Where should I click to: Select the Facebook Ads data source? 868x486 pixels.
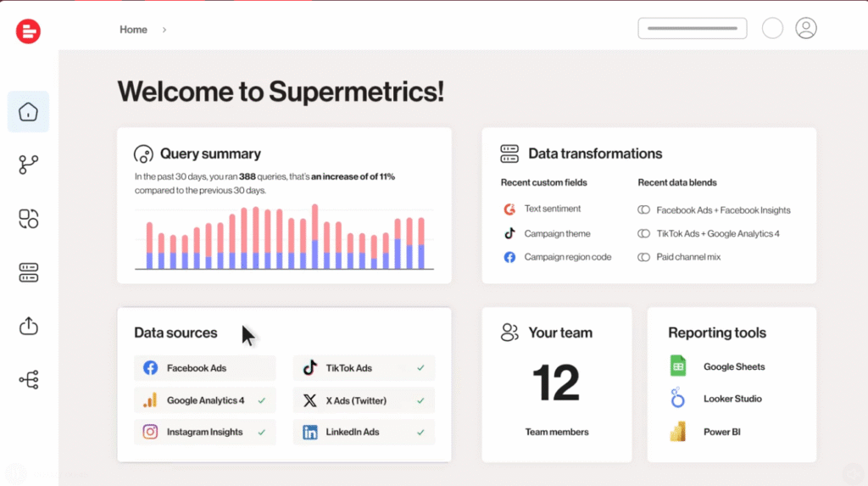point(205,368)
